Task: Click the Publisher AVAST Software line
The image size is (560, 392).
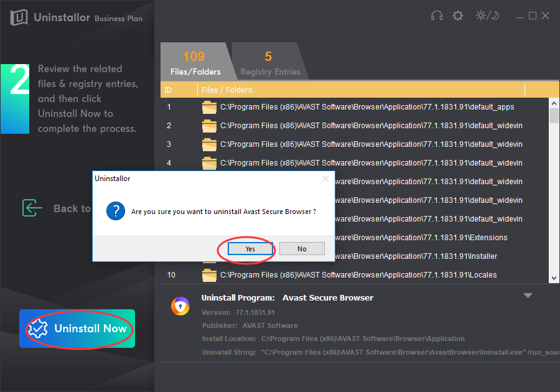Action: [250, 325]
